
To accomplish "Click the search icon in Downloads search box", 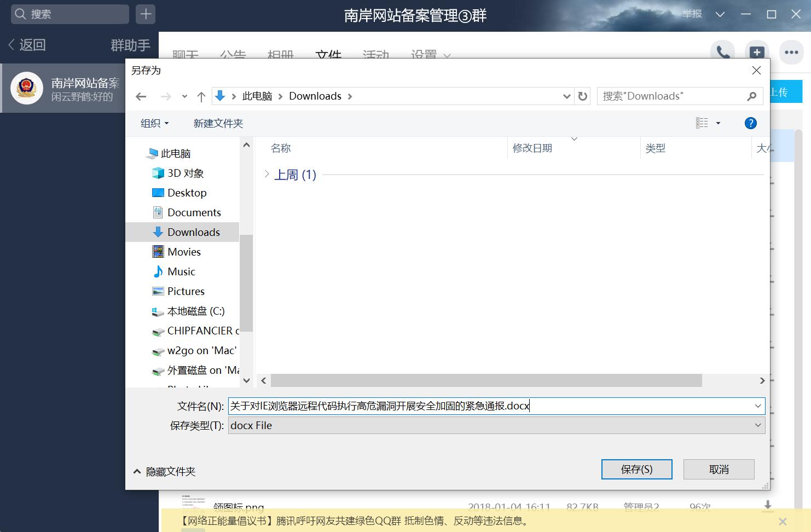I will click(x=752, y=96).
